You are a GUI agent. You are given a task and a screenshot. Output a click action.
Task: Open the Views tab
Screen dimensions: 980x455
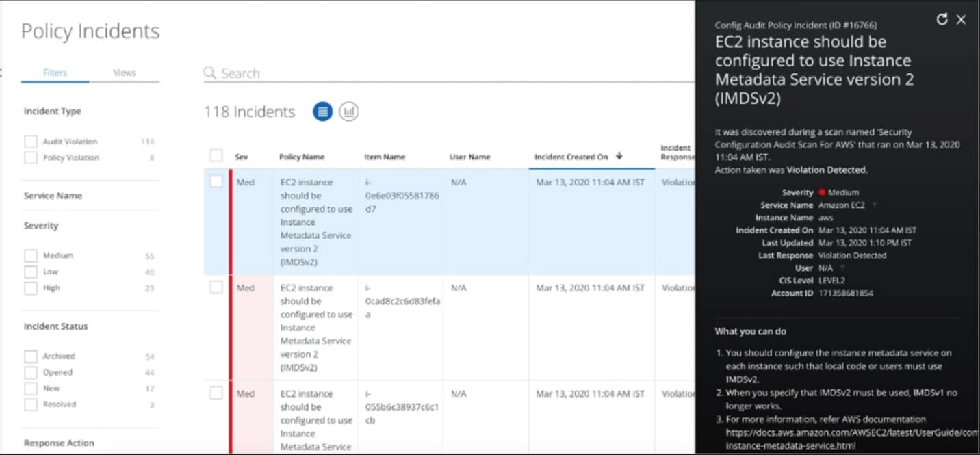tap(124, 73)
